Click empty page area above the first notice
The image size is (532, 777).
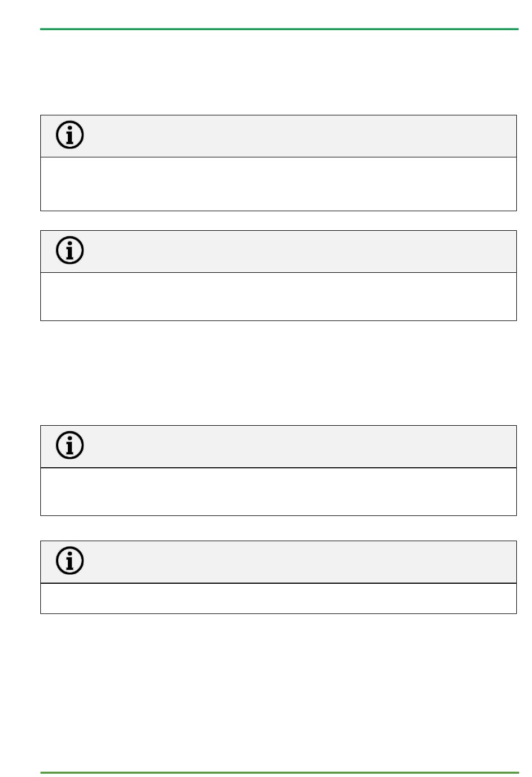pos(278,73)
